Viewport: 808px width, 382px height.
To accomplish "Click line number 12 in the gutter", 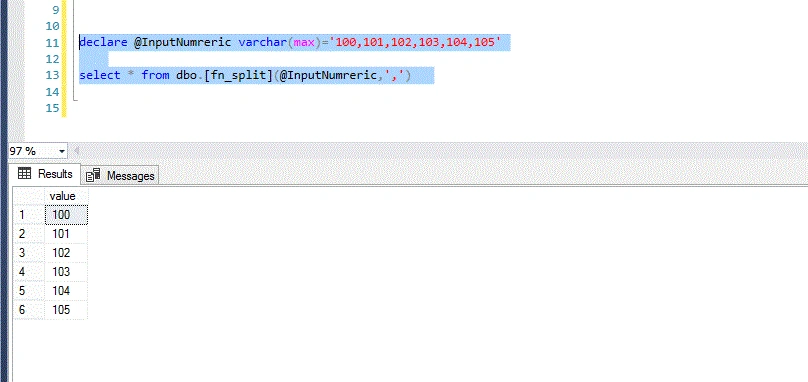I will pyautogui.click(x=53, y=59).
